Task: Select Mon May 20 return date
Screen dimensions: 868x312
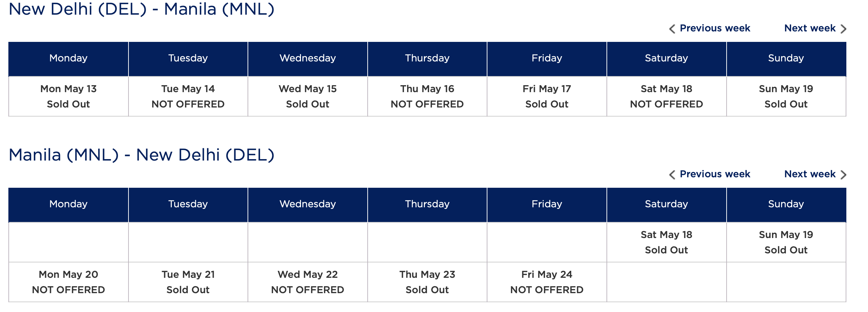Action: [68, 282]
